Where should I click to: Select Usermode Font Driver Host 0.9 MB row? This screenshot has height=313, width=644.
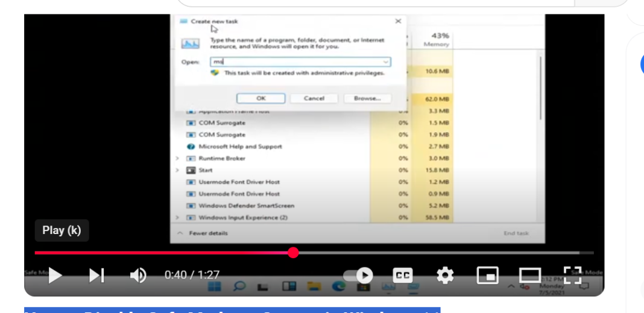point(312,194)
